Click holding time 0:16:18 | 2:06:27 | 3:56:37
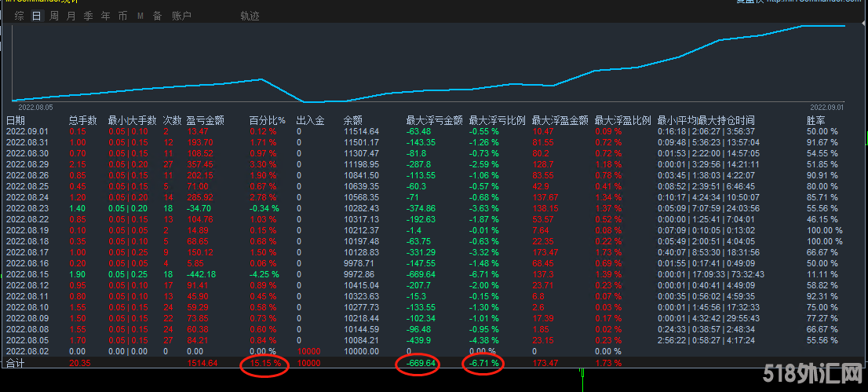This screenshot has height=392, width=868. click(706, 131)
